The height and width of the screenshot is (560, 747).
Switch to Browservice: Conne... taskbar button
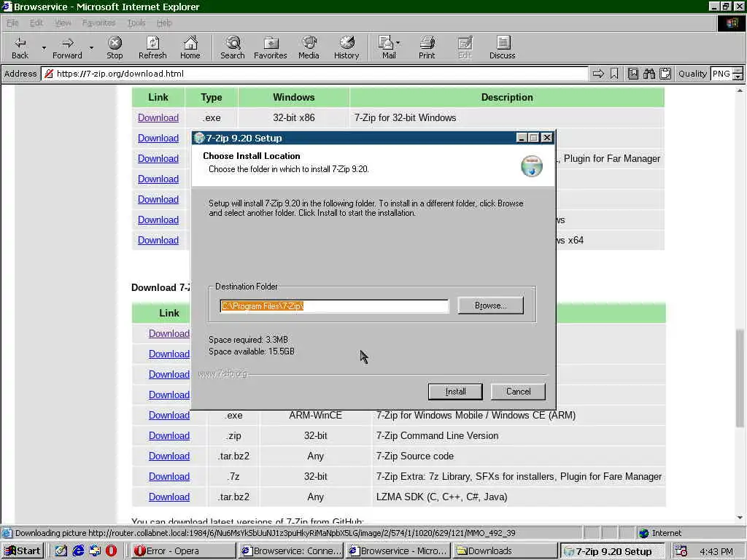pos(290,551)
